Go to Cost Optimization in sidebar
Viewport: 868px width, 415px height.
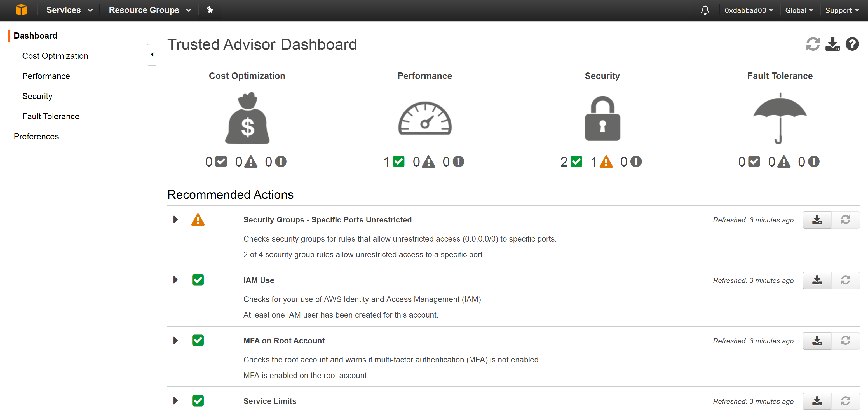click(55, 56)
